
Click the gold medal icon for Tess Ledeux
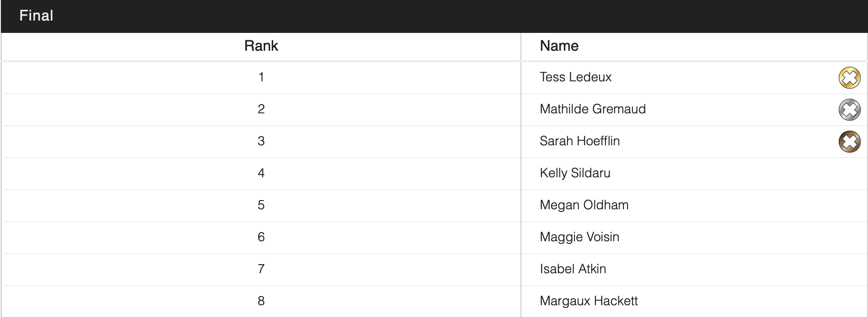pyautogui.click(x=849, y=78)
